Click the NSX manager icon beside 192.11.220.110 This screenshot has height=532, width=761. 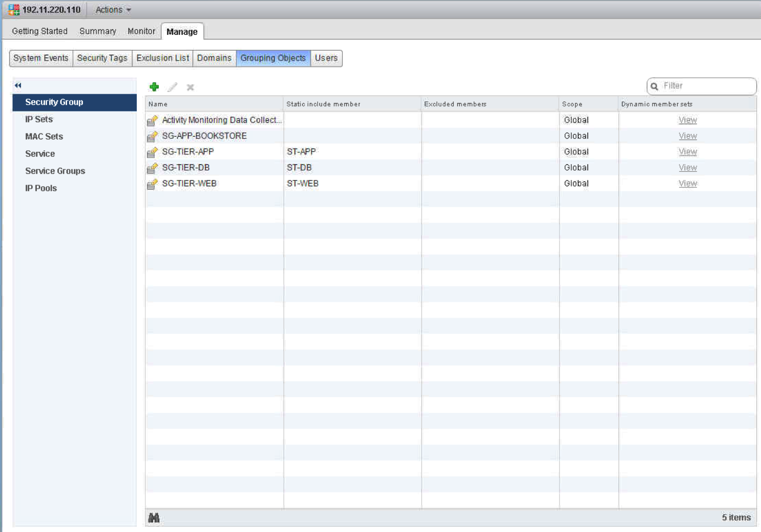click(14, 10)
